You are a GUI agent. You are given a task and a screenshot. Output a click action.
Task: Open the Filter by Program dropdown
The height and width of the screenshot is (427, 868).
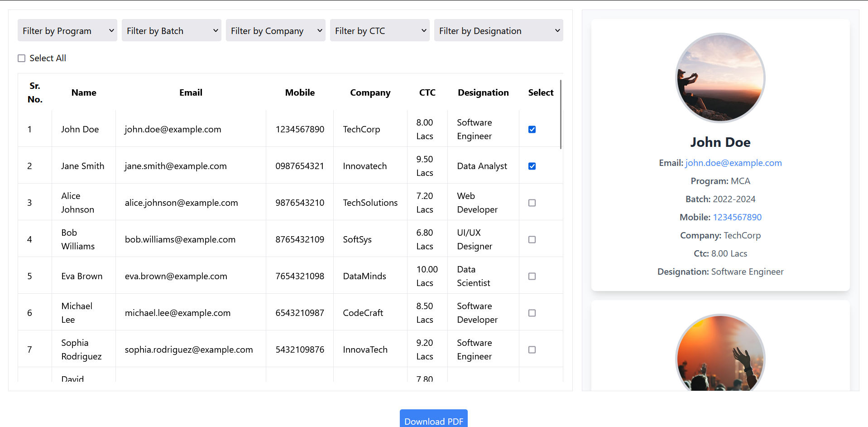pos(67,30)
